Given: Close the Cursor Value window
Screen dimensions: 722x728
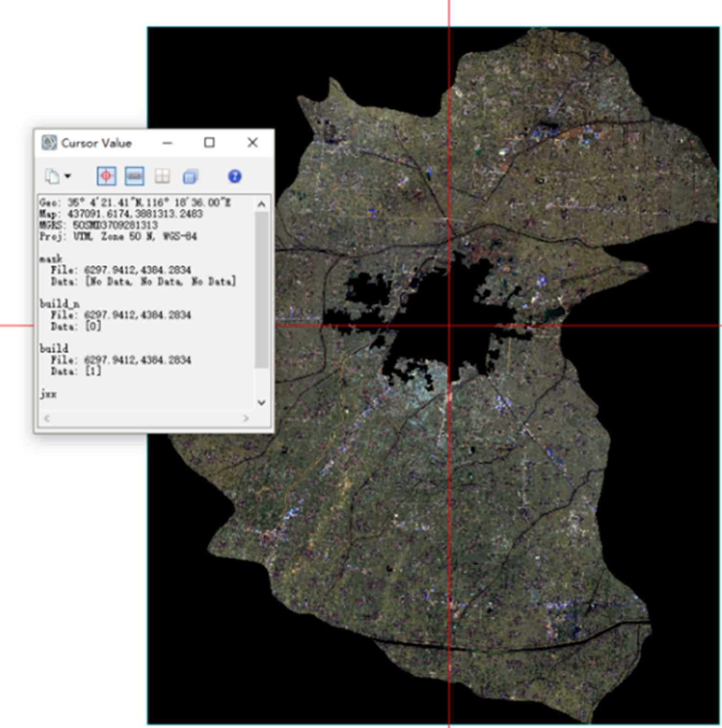Looking at the screenshot, I should click(x=253, y=143).
